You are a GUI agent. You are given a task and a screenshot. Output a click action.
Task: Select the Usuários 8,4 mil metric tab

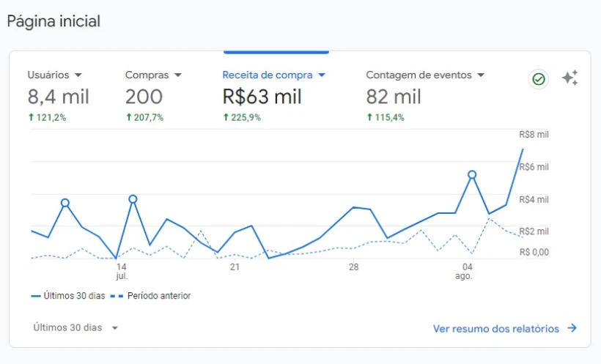click(58, 97)
